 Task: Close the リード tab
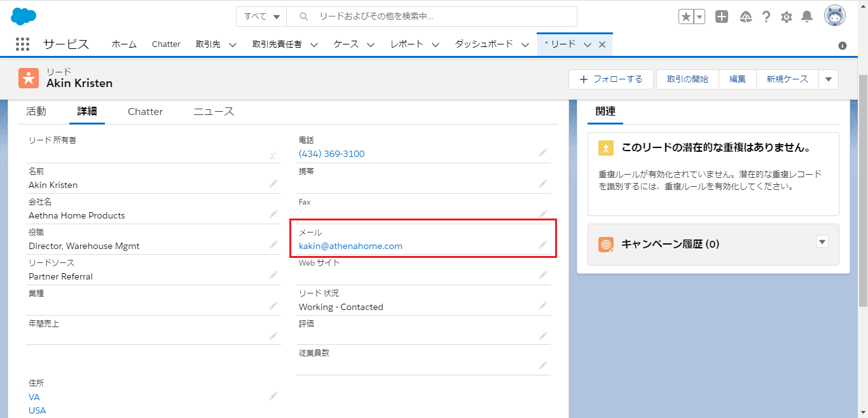602,44
